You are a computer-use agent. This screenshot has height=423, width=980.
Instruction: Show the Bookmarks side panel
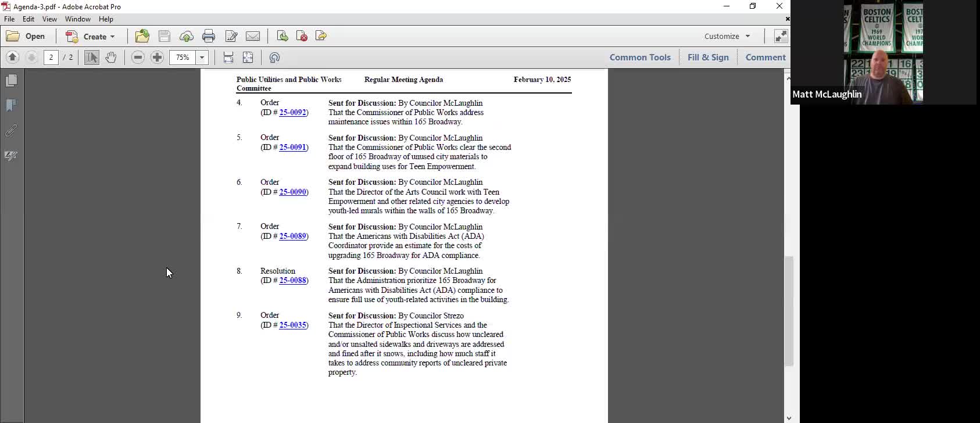coord(12,105)
